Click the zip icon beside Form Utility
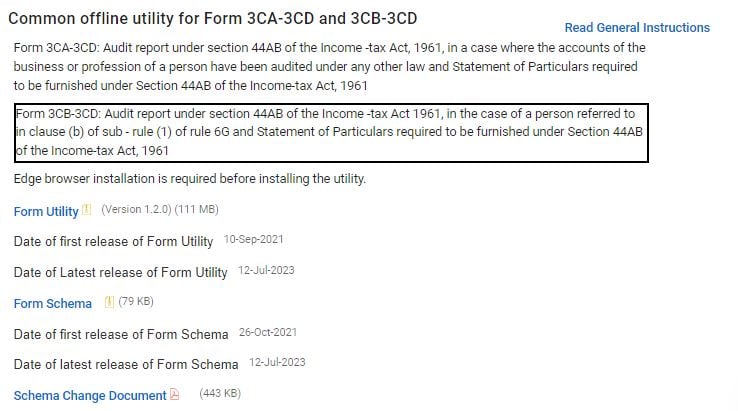Image resolution: width=738 pixels, height=411 pixels. (x=86, y=211)
